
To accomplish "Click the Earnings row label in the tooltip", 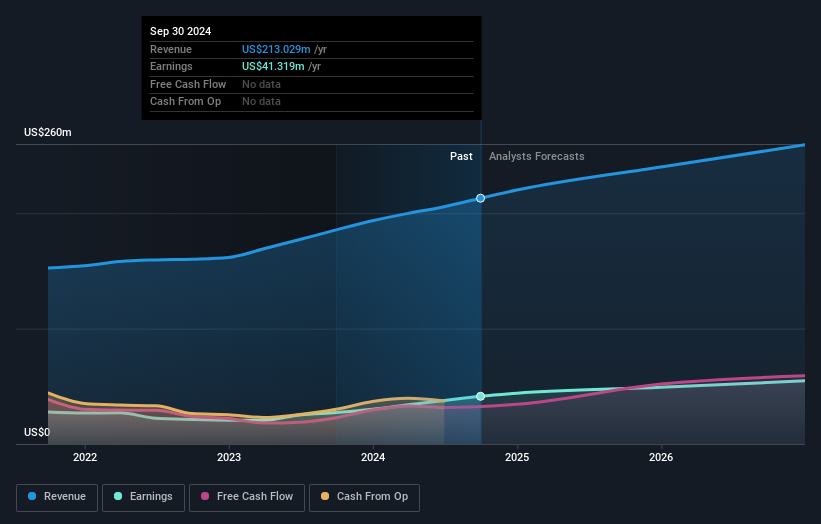I will point(171,66).
